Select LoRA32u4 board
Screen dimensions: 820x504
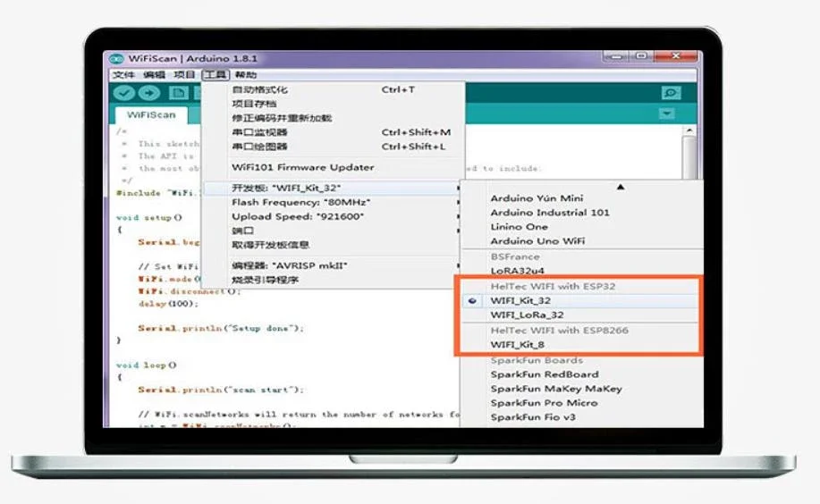click(x=581, y=271)
